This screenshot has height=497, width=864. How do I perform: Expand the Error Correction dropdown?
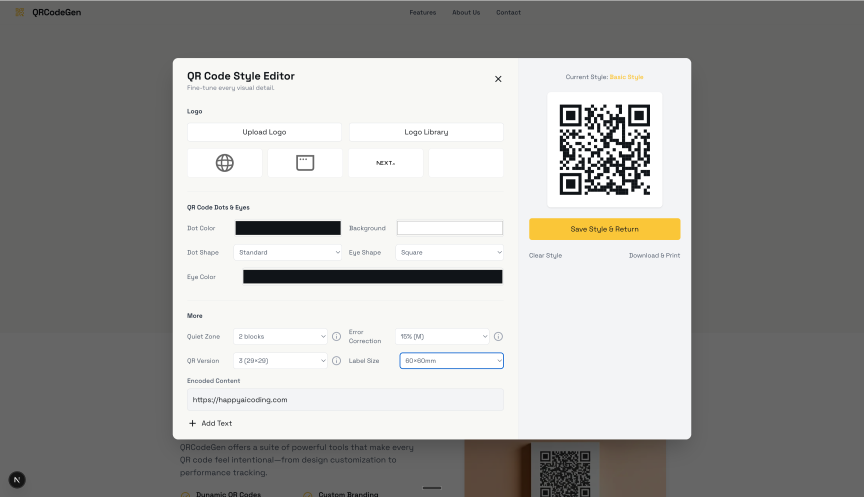tap(442, 337)
